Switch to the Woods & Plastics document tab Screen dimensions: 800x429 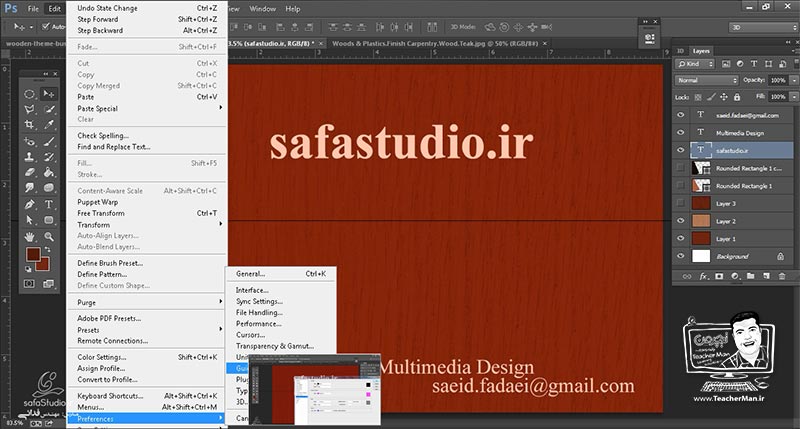(435, 43)
